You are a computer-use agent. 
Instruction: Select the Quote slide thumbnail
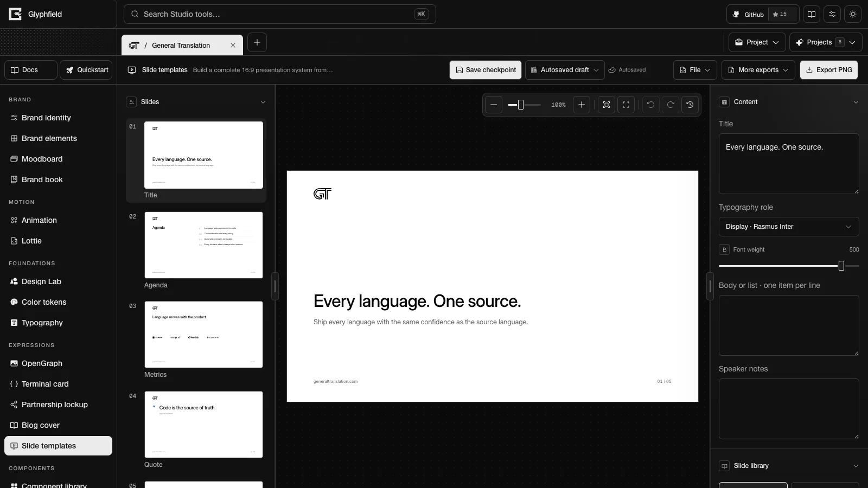[203, 425]
